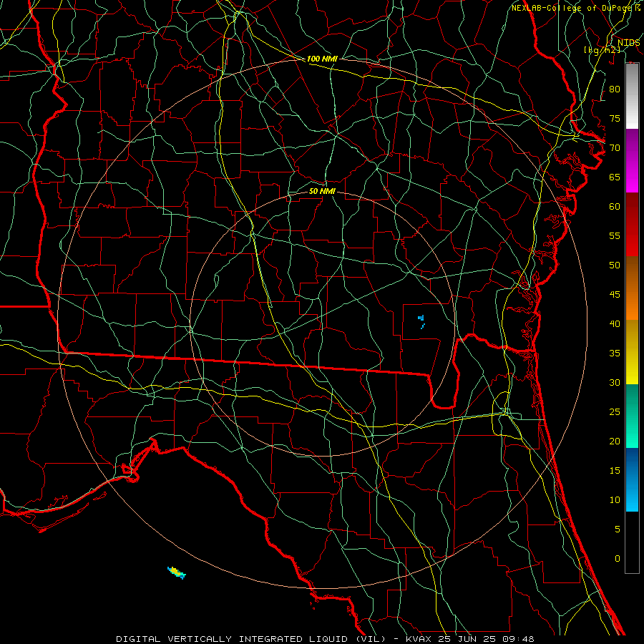Click the white-gray segment of the color scale
Image resolution: width=644 pixels, height=644 pixels.
coord(632,96)
